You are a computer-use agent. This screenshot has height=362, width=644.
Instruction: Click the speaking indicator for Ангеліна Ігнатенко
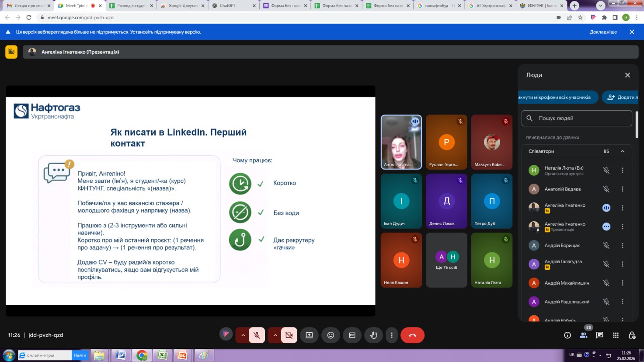coord(606,208)
